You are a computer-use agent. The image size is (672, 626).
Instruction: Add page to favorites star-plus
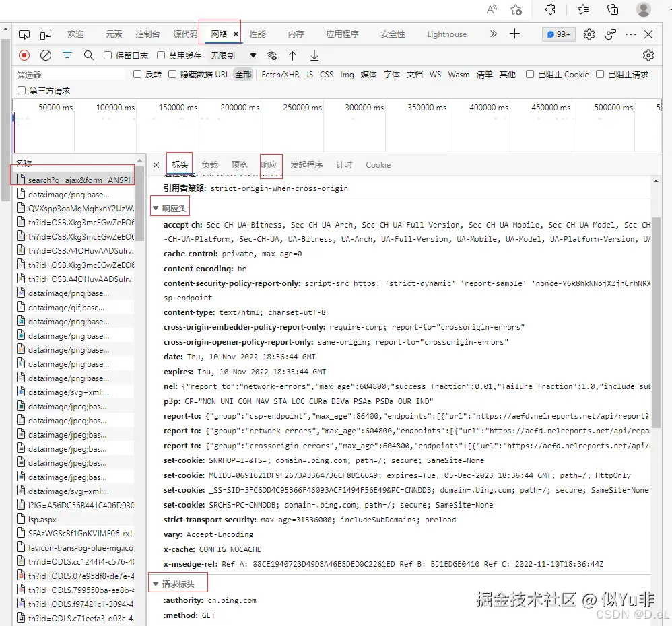point(516,9)
